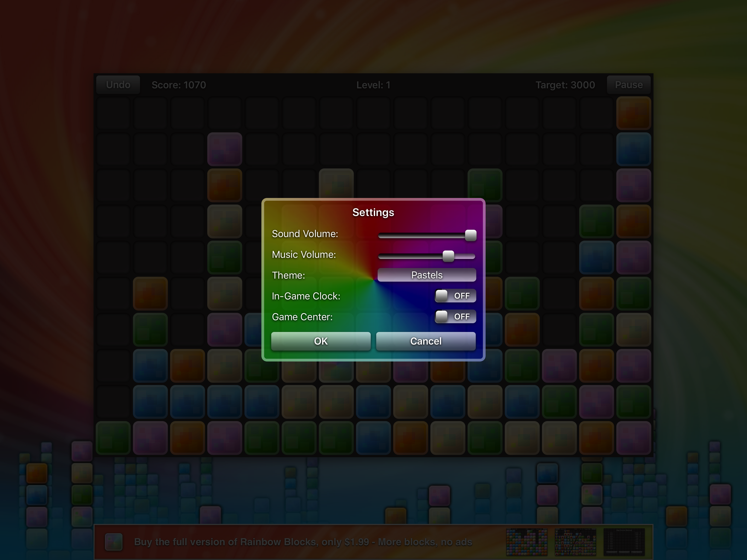Toggle the In-Game Clock switch on
This screenshot has width=747, height=560.
[455, 296]
